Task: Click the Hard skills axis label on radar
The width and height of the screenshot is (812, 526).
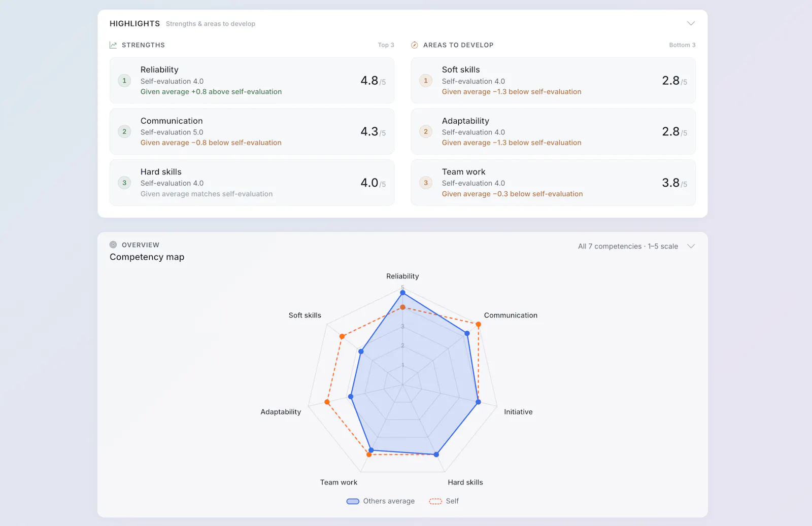Action: (x=465, y=482)
